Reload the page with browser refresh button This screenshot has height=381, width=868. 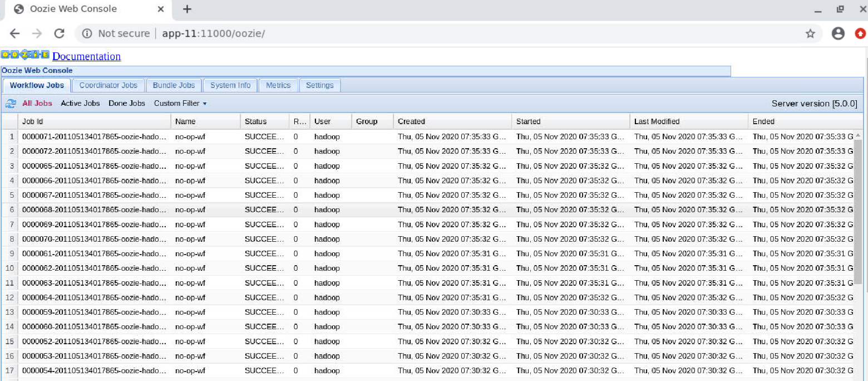[59, 33]
